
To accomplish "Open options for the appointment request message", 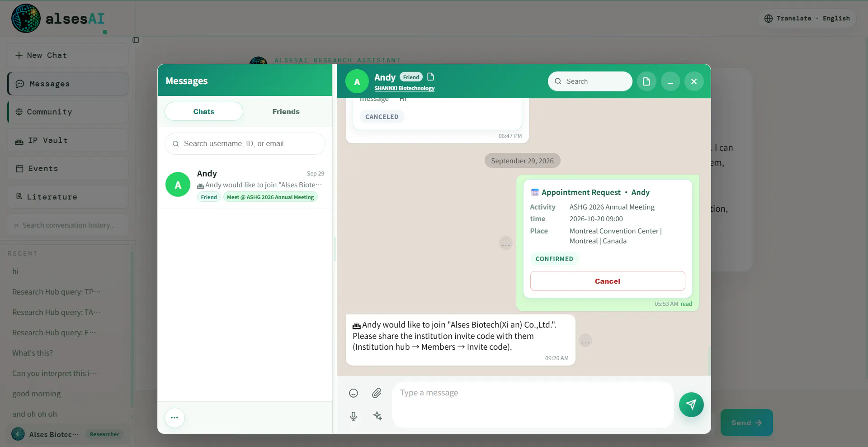I will [x=506, y=243].
